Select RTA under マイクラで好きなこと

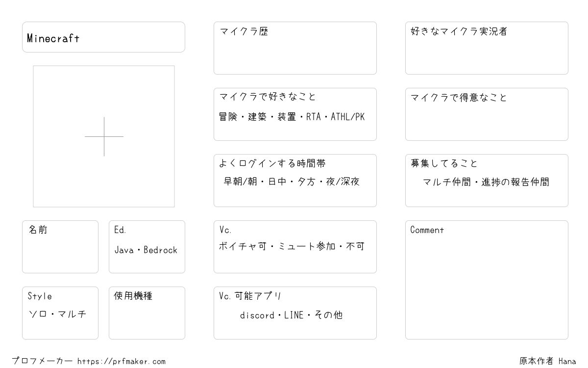pos(314,117)
